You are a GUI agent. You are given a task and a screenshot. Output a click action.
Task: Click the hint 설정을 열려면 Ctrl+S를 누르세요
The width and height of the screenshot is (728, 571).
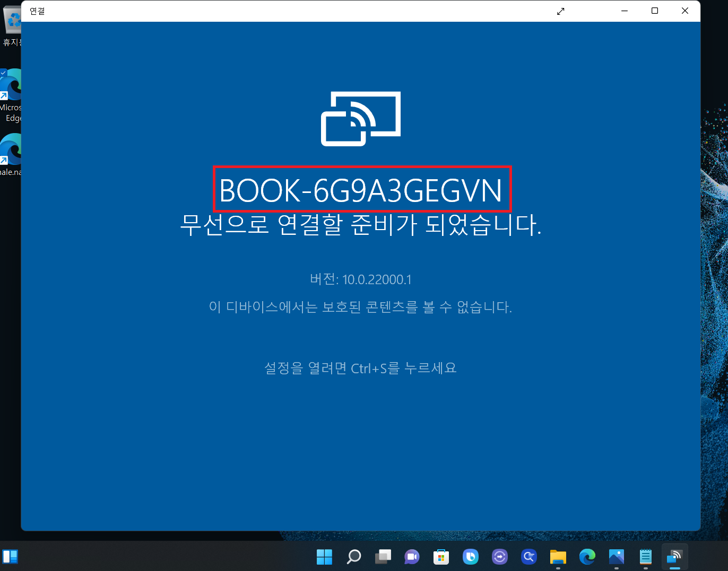361,368
